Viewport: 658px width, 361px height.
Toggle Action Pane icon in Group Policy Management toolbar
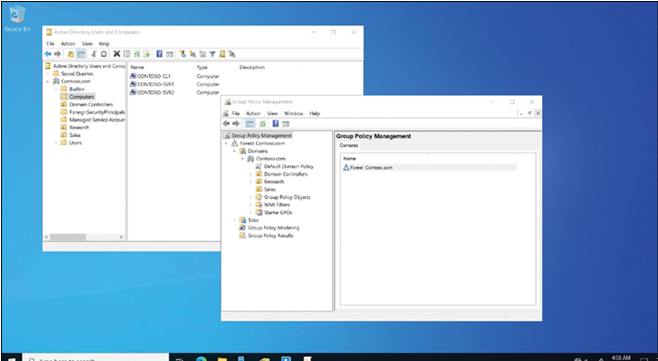[x=286, y=123]
